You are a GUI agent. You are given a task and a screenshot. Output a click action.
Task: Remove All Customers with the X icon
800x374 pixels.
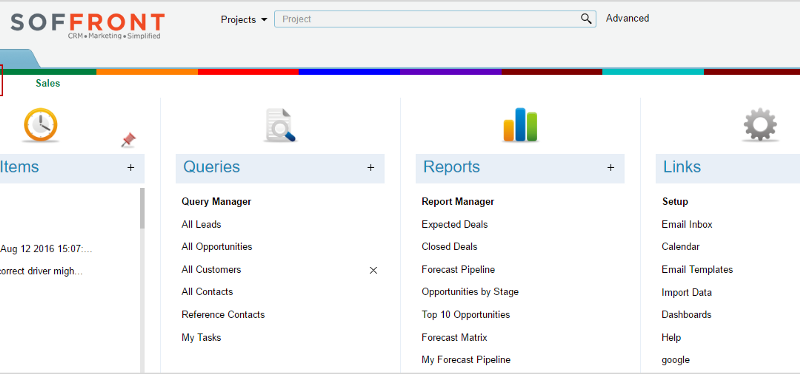373,270
